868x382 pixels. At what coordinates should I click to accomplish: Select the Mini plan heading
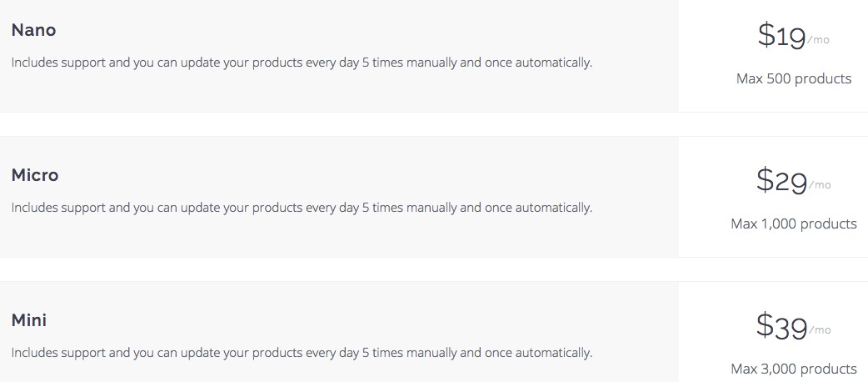tap(29, 321)
